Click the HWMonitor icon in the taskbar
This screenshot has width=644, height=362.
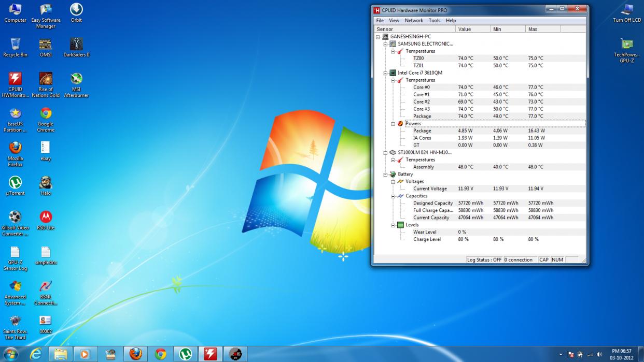coord(210,354)
